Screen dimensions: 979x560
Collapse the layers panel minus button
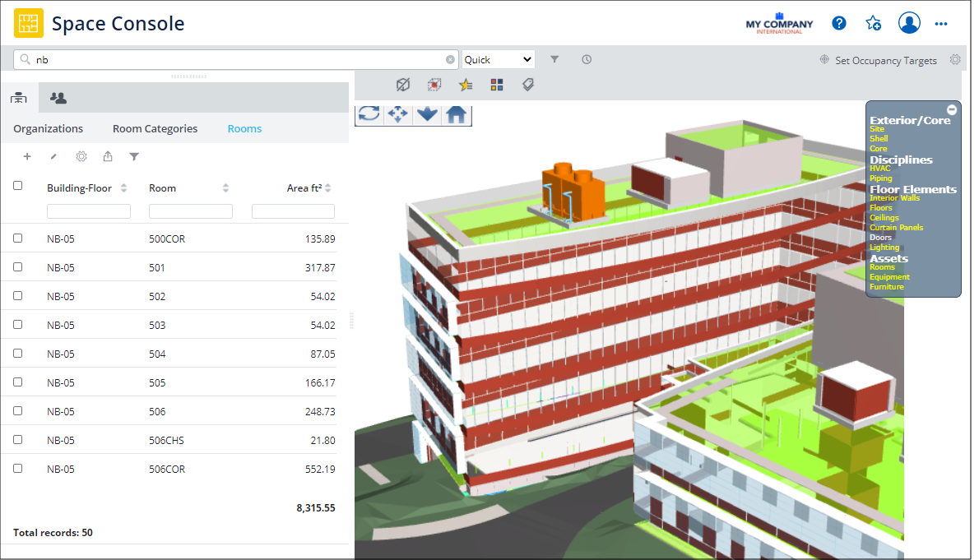coord(952,109)
